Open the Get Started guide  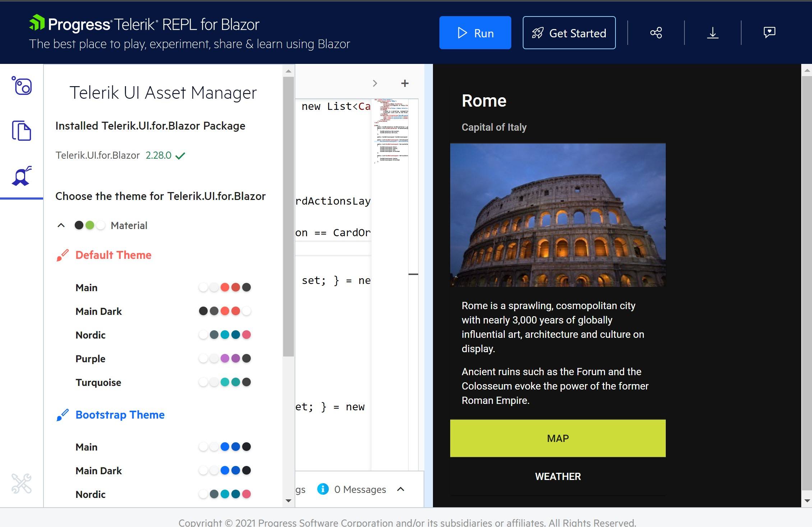click(569, 33)
